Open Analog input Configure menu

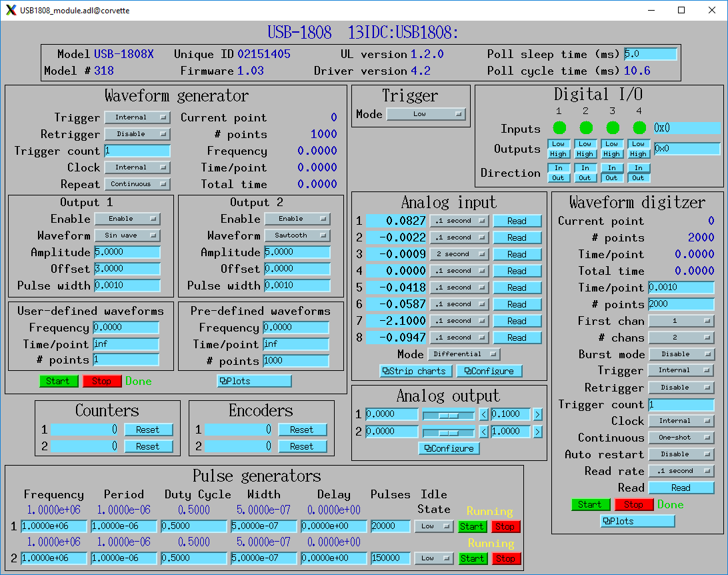click(489, 371)
